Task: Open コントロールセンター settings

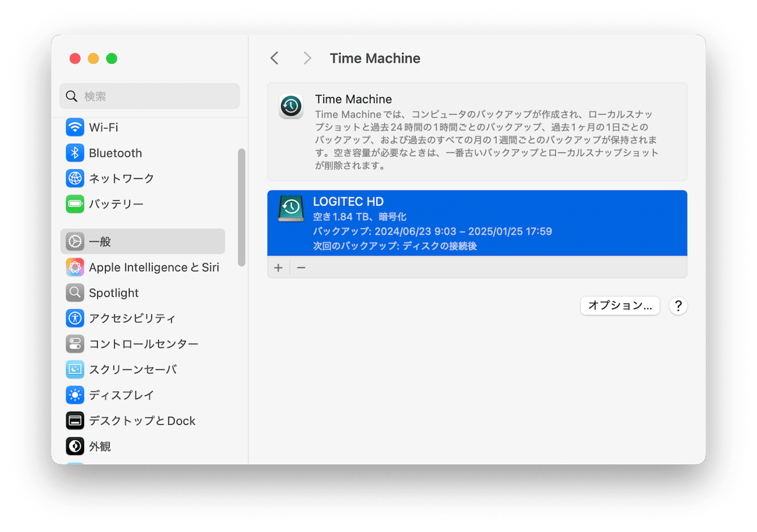Action: pyautogui.click(x=143, y=344)
